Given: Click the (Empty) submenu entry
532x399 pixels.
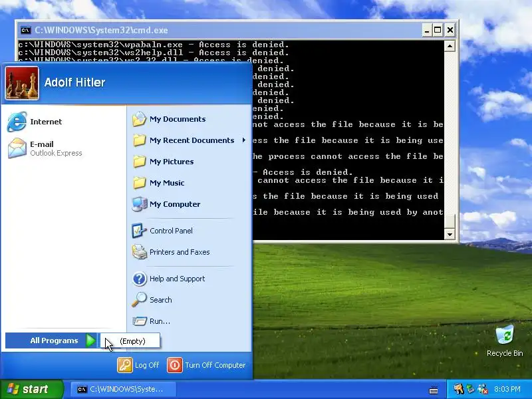Looking at the screenshot, I should coord(130,341).
